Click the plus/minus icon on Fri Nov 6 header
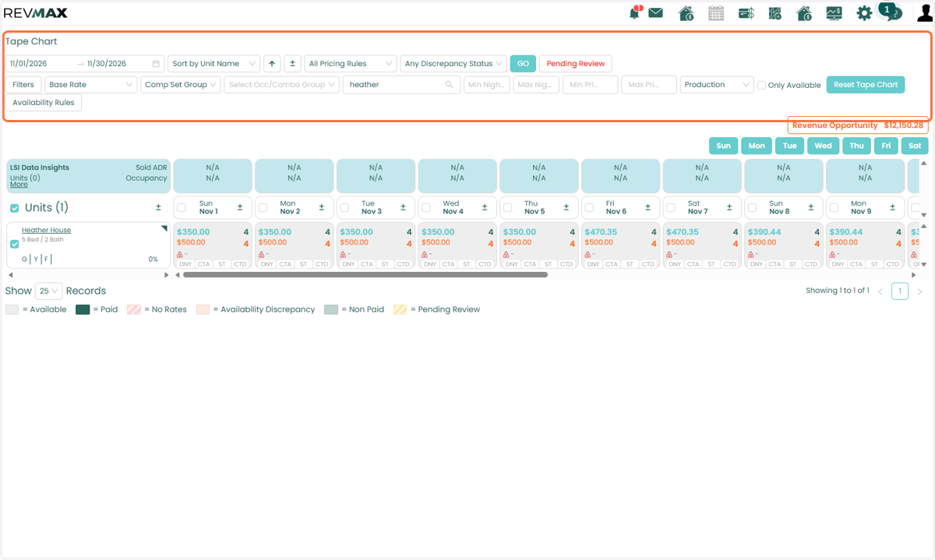 (647, 208)
